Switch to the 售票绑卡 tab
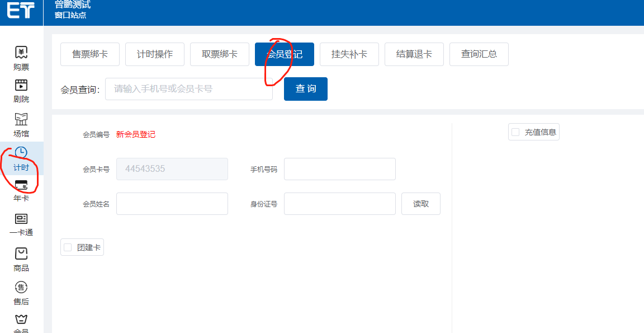This screenshot has height=333, width=644. [x=90, y=54]
